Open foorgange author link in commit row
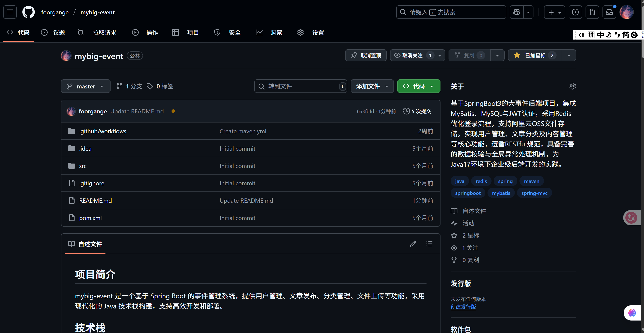 pos(93,111)
